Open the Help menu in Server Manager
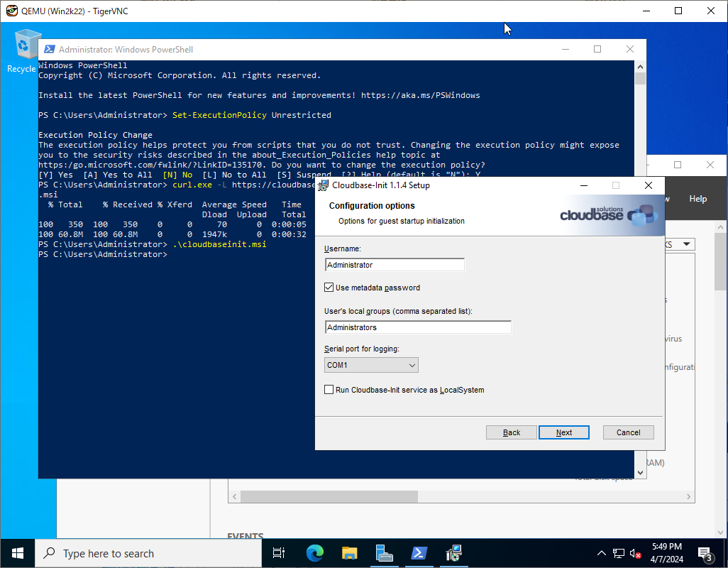 (697, 199)
